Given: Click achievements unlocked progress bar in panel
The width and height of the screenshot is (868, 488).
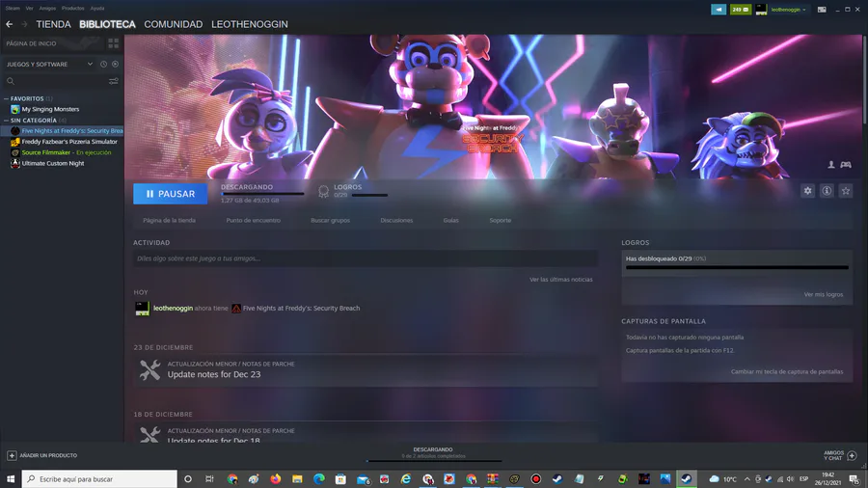Looking at the screenshot, I should click(x=737, y=268).
